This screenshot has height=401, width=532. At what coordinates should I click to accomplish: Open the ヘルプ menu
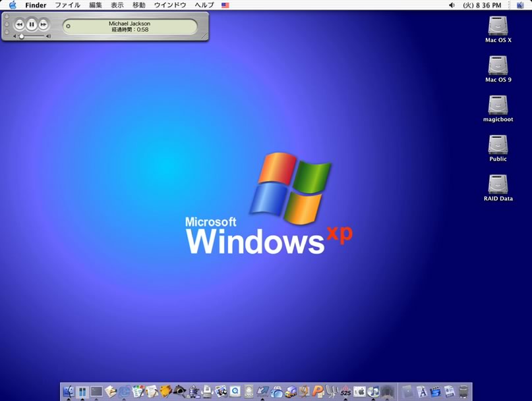point(204,5)
